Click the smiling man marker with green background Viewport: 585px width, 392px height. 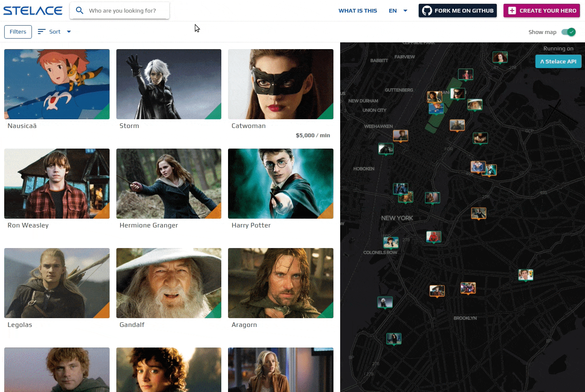[x=526, y=274]
